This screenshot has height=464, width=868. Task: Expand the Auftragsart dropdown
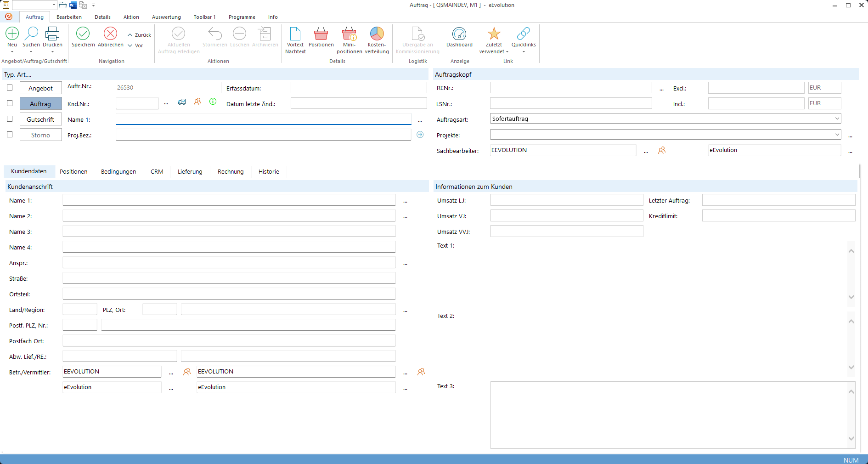(837, 119)
